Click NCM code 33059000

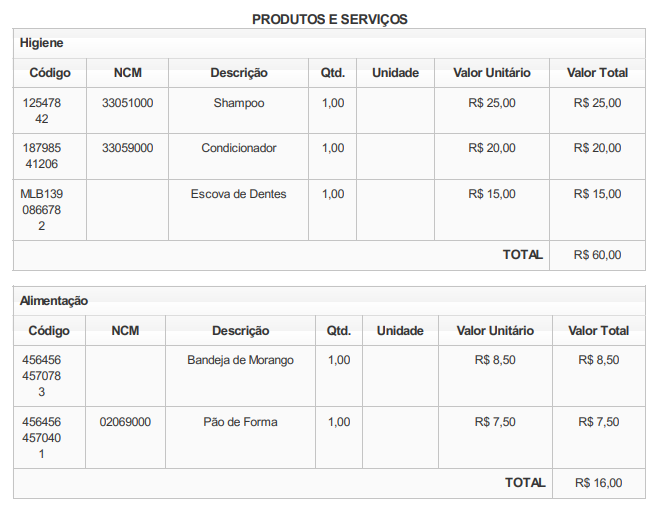(127, 148)
